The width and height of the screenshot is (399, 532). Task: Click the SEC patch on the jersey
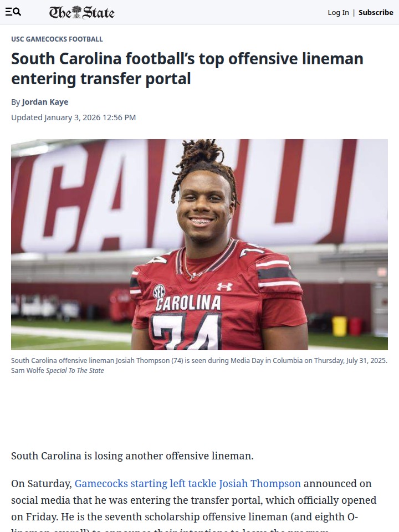click(159, 291)
